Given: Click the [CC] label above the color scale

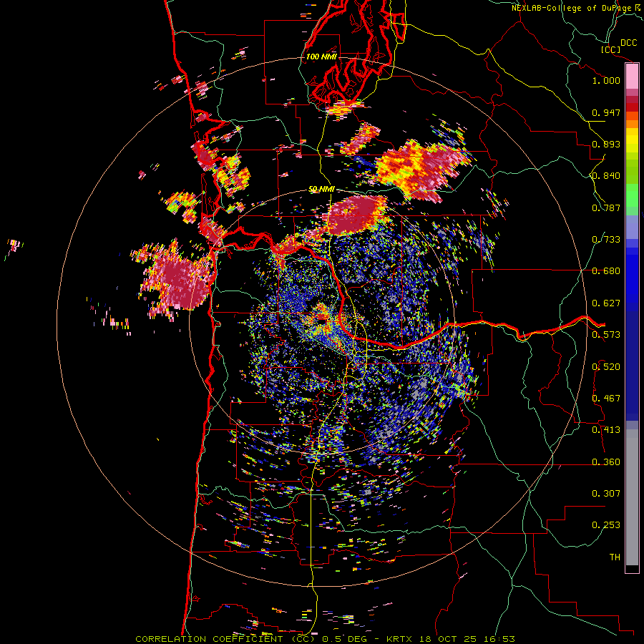Looking at the screenshot, I should coord(610,49).
